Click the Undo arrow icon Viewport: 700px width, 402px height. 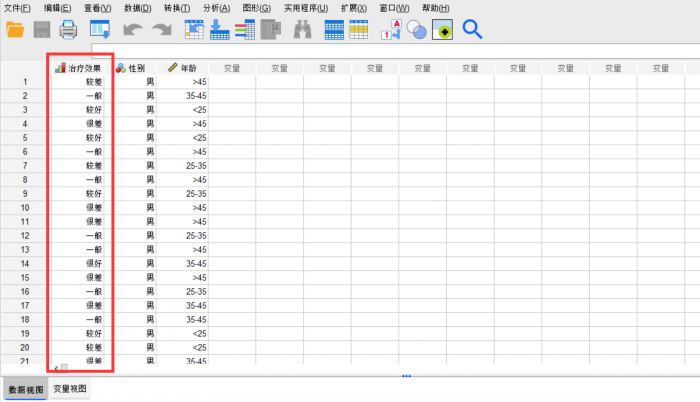pos(133,30)
